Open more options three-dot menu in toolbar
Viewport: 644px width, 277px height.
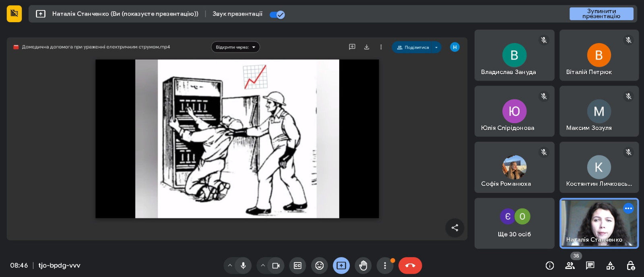coord(385,266)
